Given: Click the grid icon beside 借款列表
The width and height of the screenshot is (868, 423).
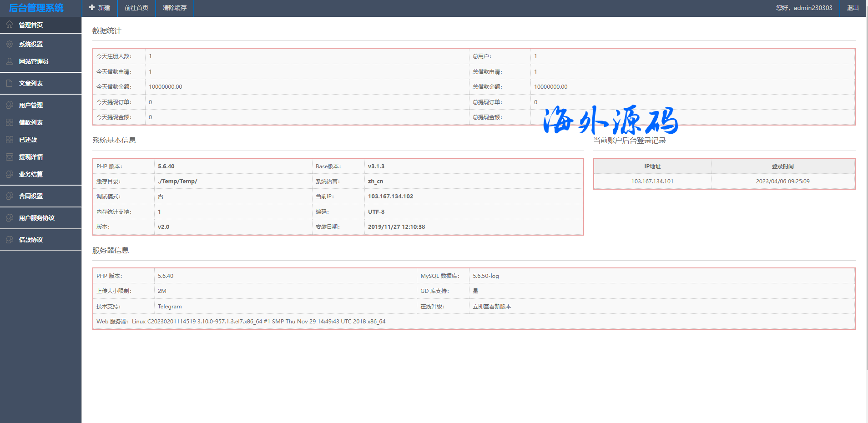Looking at the screenshot, I should [x=10, y=122].
